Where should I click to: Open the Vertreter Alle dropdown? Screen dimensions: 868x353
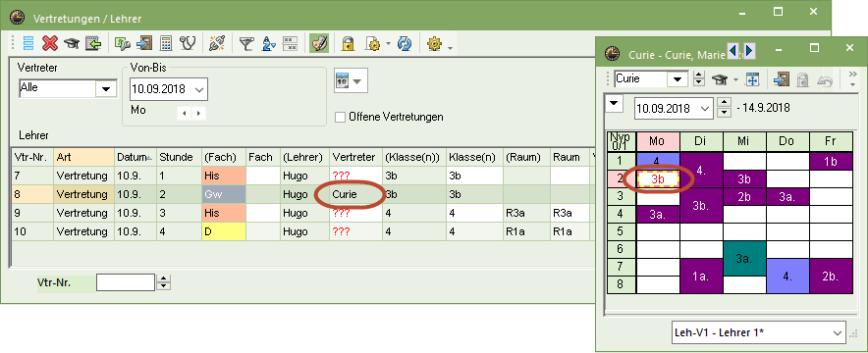(x=106, y=88)
